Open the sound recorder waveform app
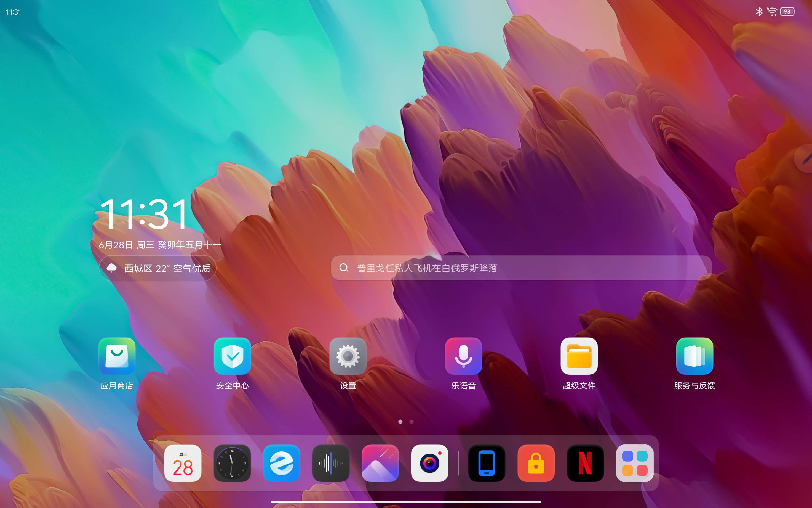This screenshot has height=508, width=812. [331, 463]
